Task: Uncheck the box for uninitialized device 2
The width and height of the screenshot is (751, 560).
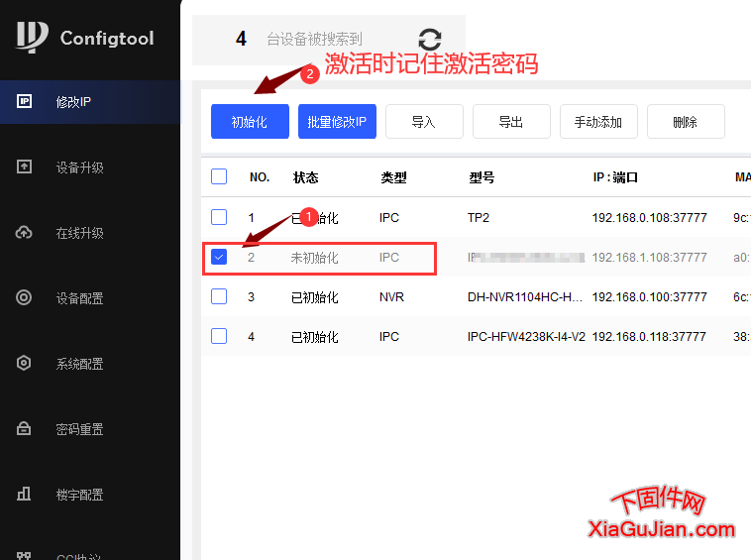Action: tap(219, 257)
